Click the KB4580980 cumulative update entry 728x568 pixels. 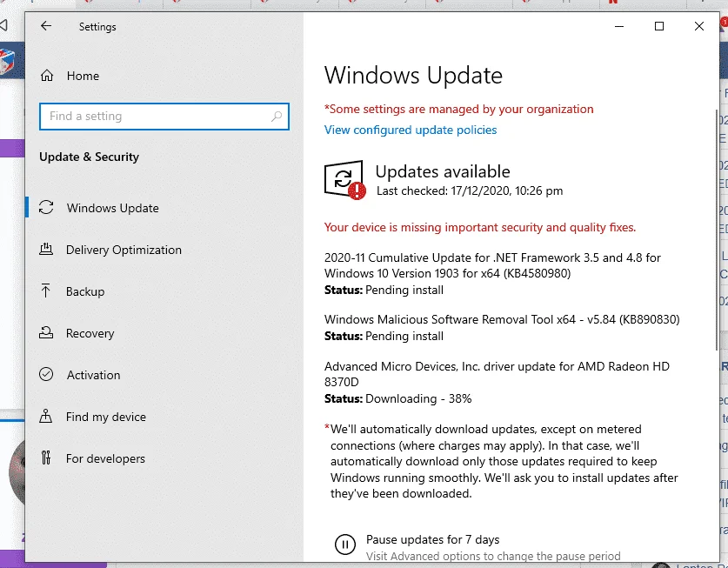pyautogui.click(x=492, y=265)
